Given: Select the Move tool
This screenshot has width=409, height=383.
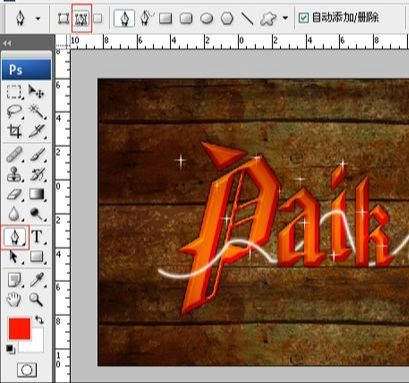Looking at the screenshot, I should [36, 91].
